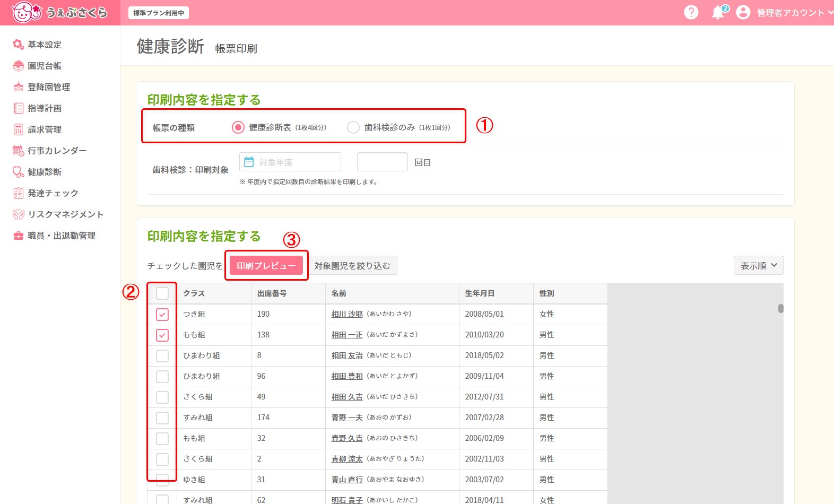Screen dimensions: 834x504
Task: Click the 職員・出退勤管理 briefcase icon
Action: point(19,236)
